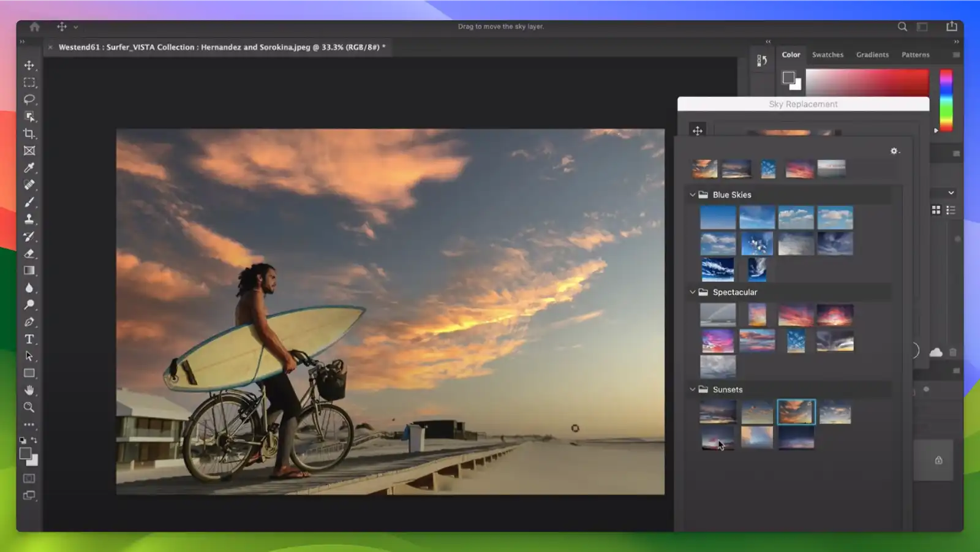Image resolution: width=980 pixels, height=552 pixels.
Task: Select the Move tool
Action: coord(28,66)
